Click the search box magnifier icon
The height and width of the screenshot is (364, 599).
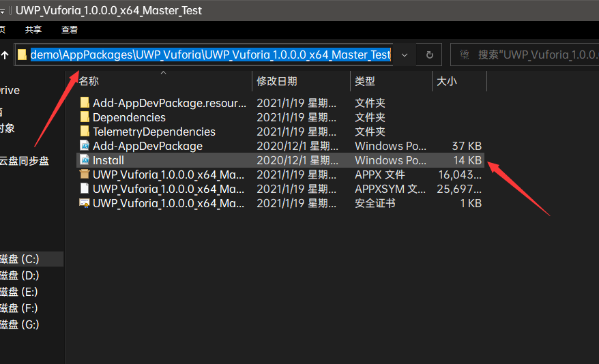(465, 55)
